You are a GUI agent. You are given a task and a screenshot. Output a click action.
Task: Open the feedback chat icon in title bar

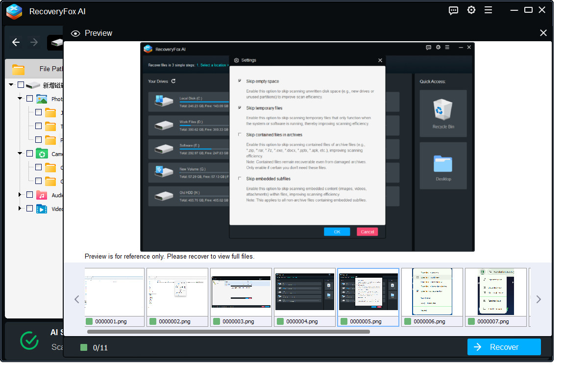click(x=453, y=10)
